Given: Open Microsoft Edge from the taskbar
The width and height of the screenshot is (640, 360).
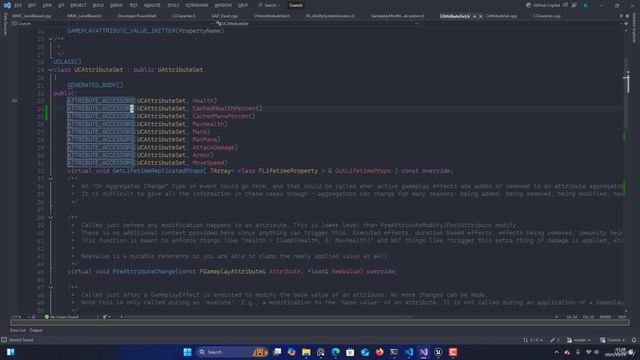Looking at the screenshot, I should click(336, 352).
